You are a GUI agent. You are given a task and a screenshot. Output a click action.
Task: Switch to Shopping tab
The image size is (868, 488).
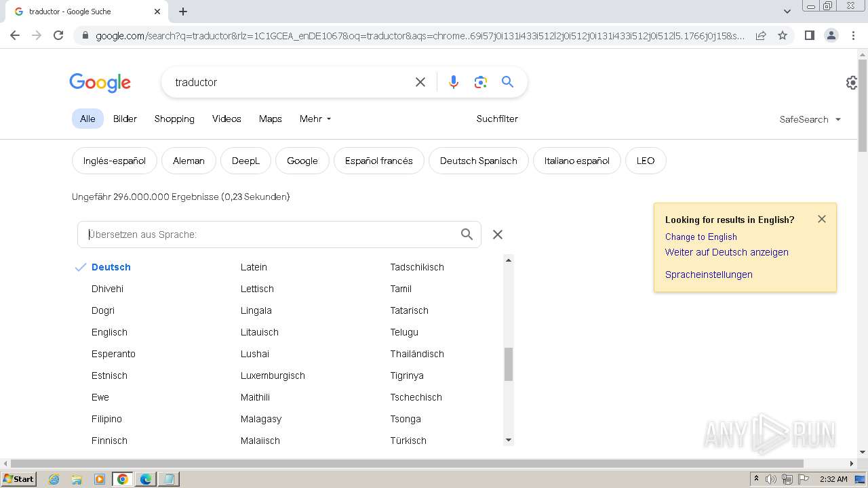174,119
